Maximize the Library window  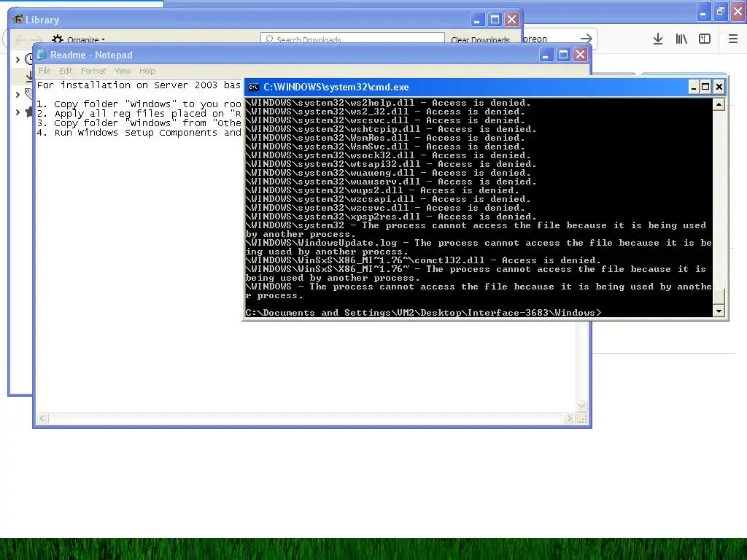(495, 20)
